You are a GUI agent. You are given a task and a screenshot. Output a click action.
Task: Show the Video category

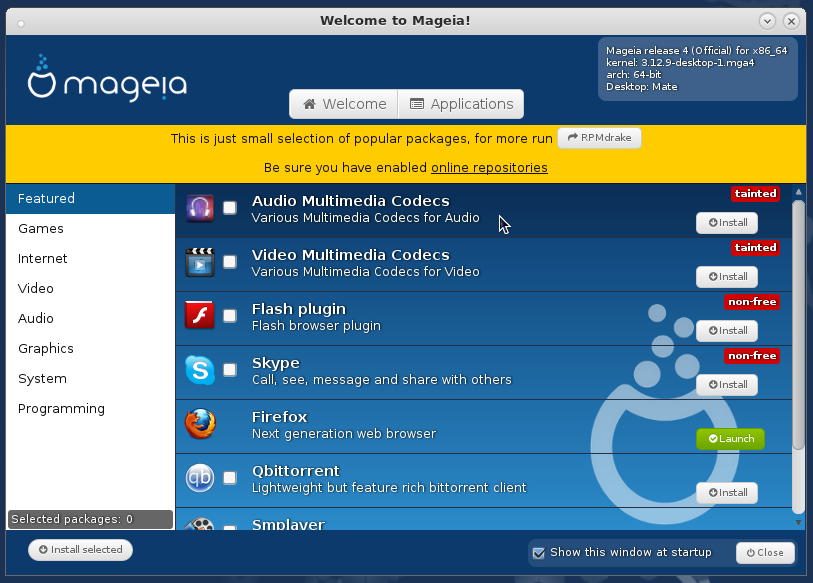point(91,288)
